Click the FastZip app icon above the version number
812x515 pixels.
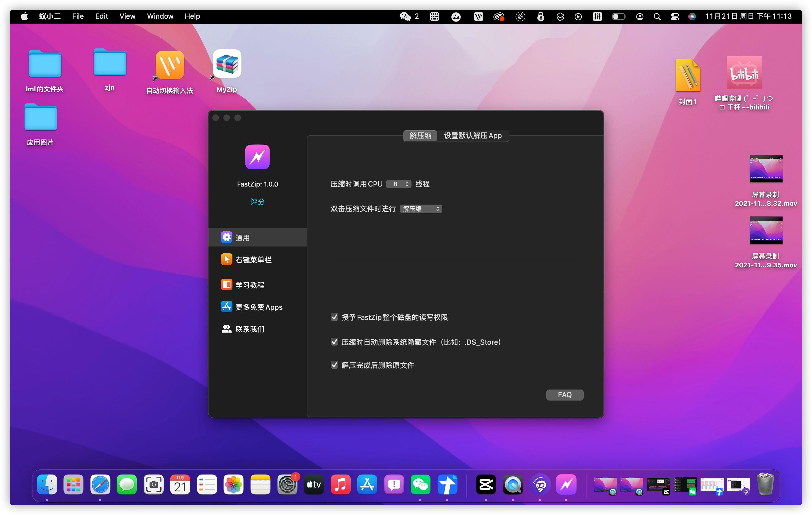(x=257, y=156)
